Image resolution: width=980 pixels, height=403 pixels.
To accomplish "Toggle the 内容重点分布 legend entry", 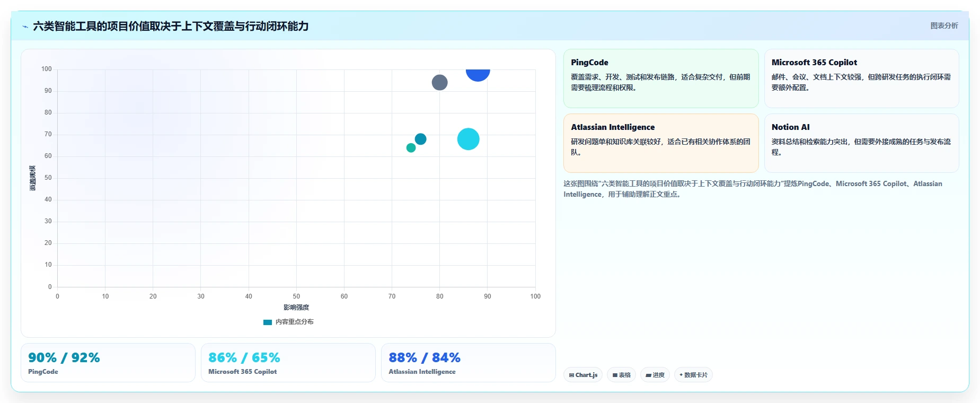I will [x=288, y=322].
